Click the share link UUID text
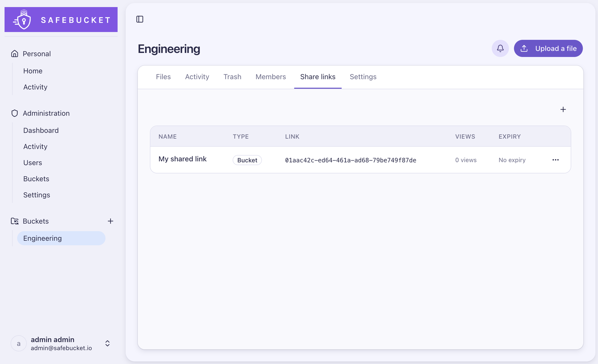Screen dimensions: 598x364 (x=351, y=160)
